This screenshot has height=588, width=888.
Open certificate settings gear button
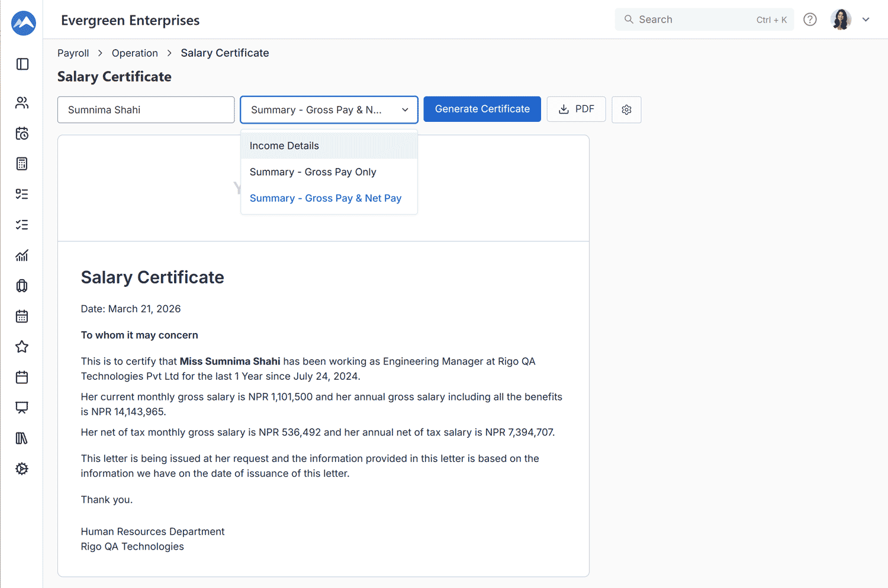tap(626, 109)
